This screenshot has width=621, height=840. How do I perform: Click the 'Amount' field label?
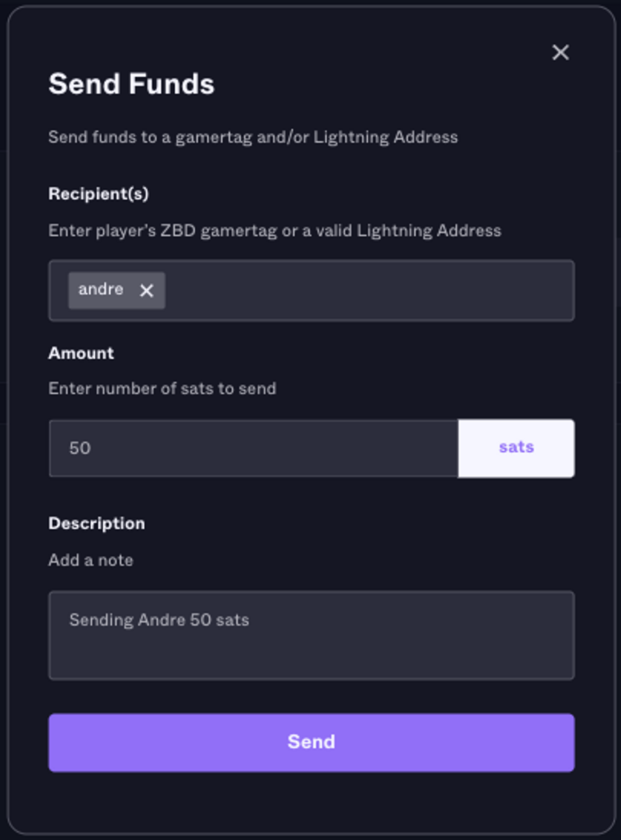(x=81, y=353)
